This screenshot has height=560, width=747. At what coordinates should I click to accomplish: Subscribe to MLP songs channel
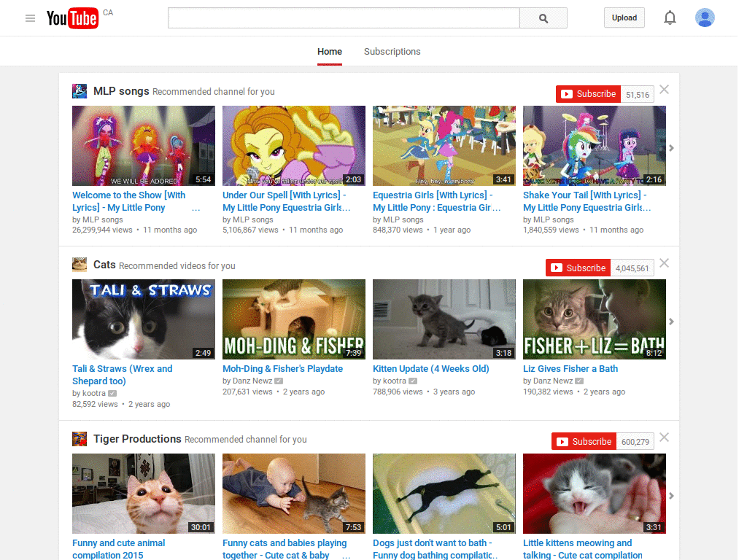coord(589,94)
